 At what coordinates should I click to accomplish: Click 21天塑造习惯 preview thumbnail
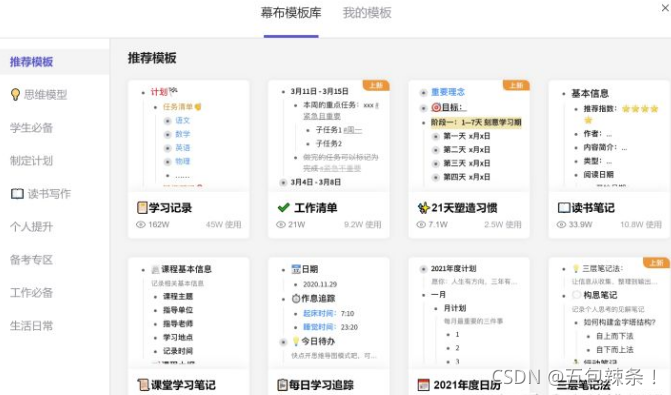469,136
